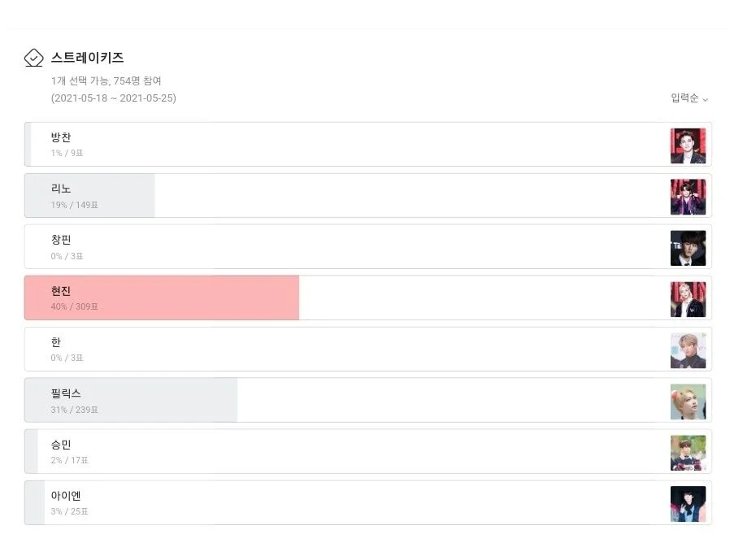The image size is (756, 556).
Task: Select the 리노 poll option
Action: pyautogui.click(x=368, y=195)
